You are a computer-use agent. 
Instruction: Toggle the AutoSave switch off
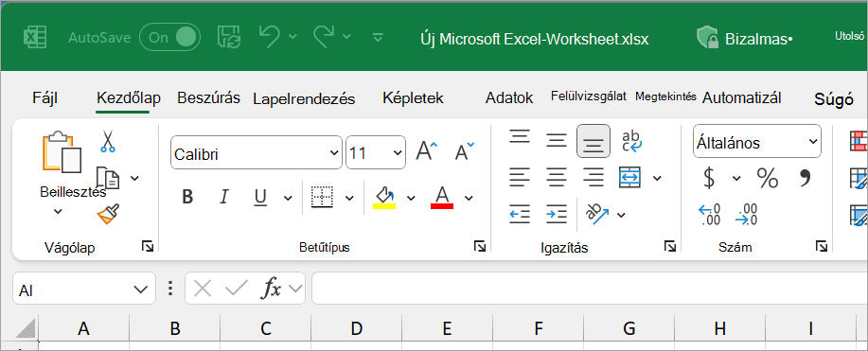pos(169,37)
